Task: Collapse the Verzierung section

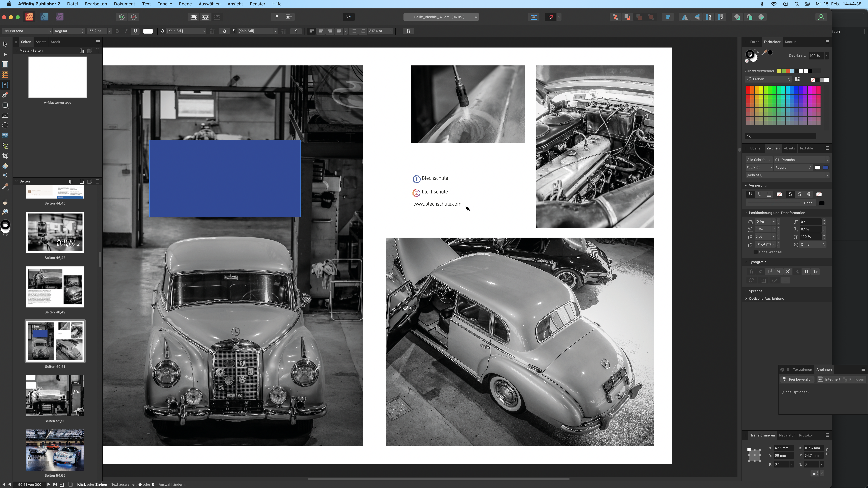Action: pos(746,185)
